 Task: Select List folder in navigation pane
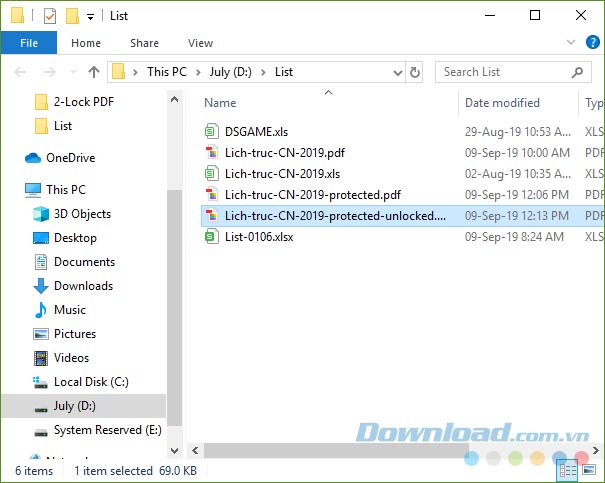[x=53, y=126]
